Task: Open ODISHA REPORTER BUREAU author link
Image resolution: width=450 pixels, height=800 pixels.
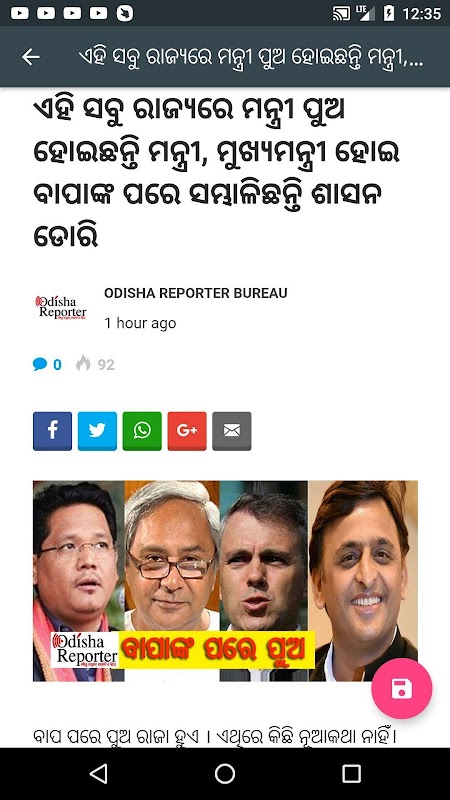Action: pyautogui.click(x=196, y=293)
